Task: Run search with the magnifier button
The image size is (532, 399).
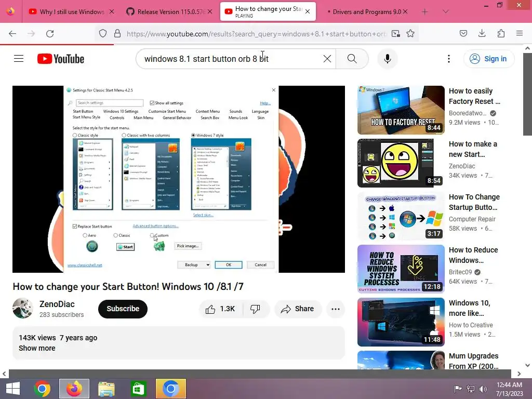Action: click(x=352, y=59)
